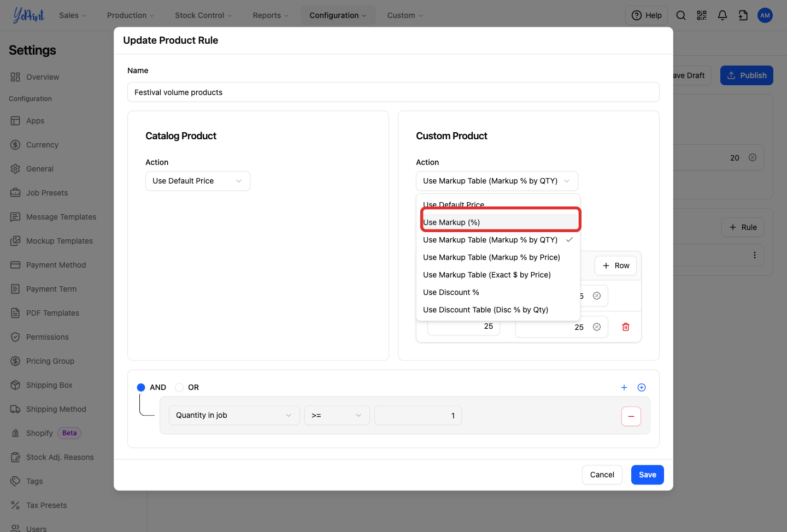Choose Use Markup Table (Markup % by Price)
The width and height of the screenshot is (787, 532).
coord(498,257)
